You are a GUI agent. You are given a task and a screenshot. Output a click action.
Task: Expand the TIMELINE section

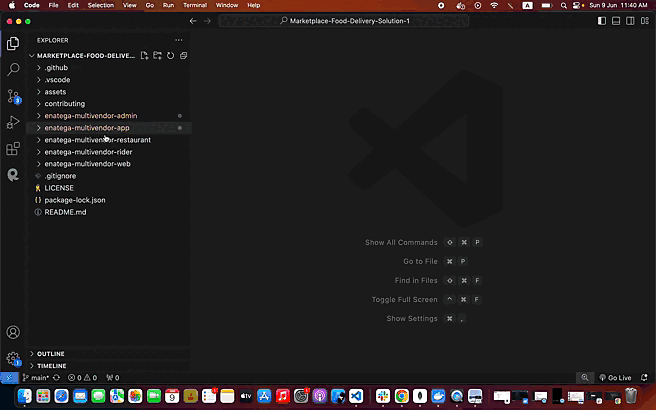pyautogui.click(x=52, y=366)
